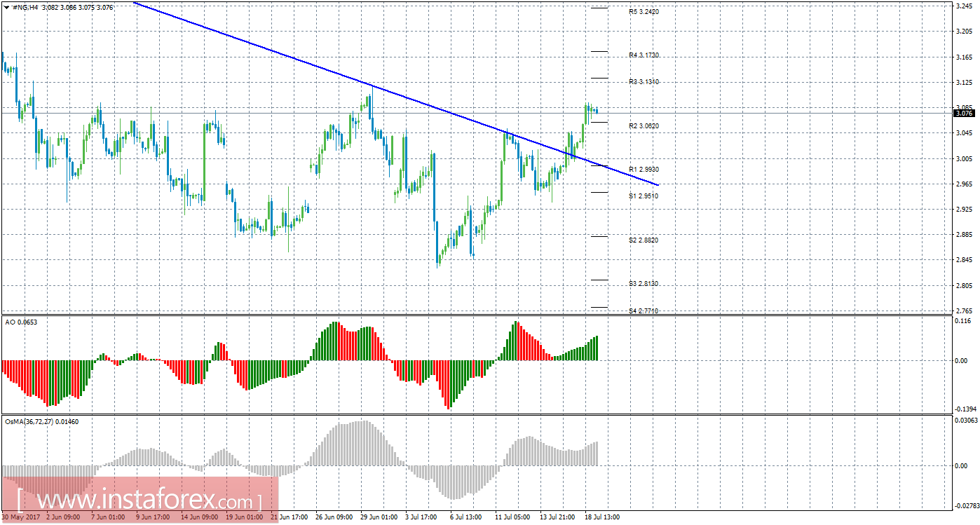Click the S1 2.9510 support label
Screen dimensions: 980x525
click(644, 196)
